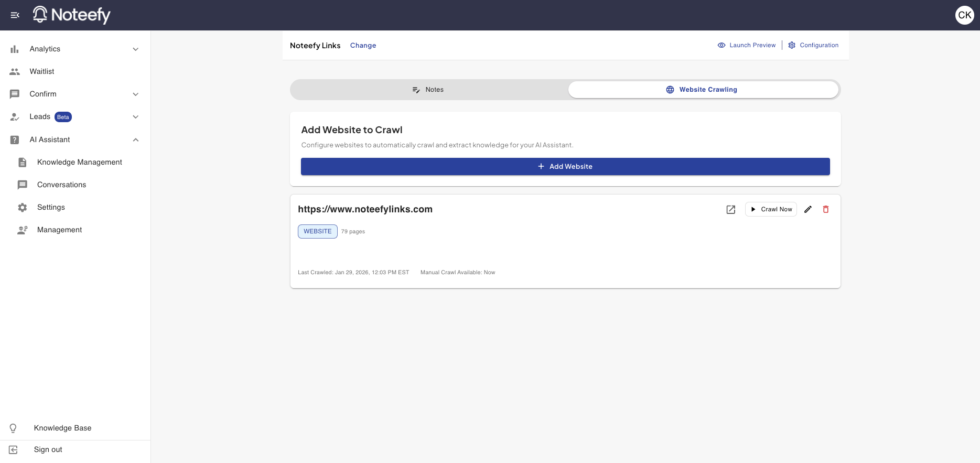The width and height of the screenshot is (980, 463).
Task: Collapse the sidebar with hamburger menu icon
Action: (x=15, y=15)
